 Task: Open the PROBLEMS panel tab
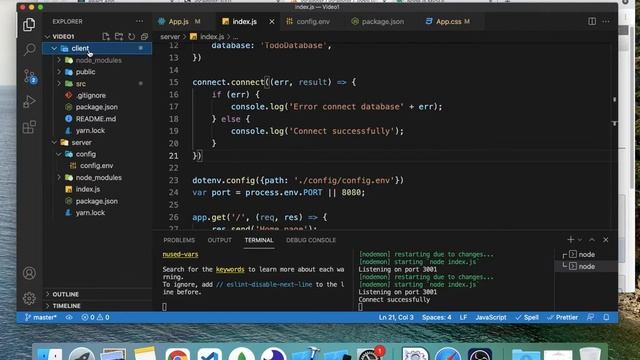pos(179,240)
